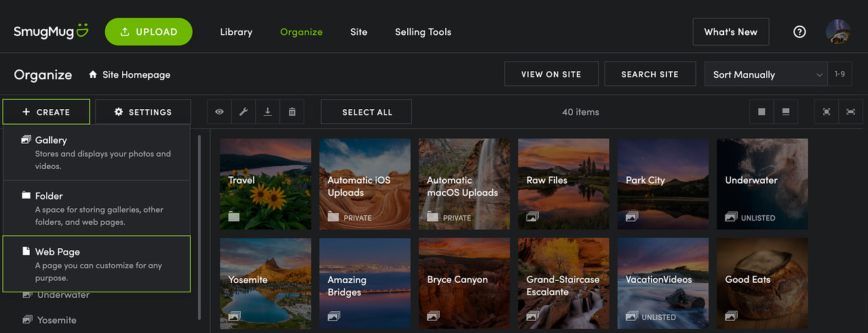Click the fullscreen wide view icon

(850, 112)
